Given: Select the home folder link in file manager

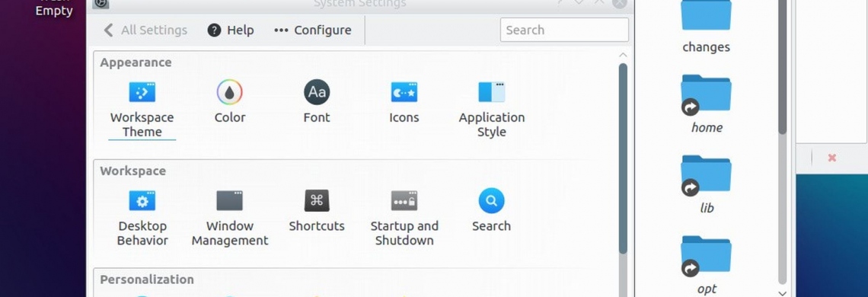Looking at the screenshot, I should coord(706,104).
